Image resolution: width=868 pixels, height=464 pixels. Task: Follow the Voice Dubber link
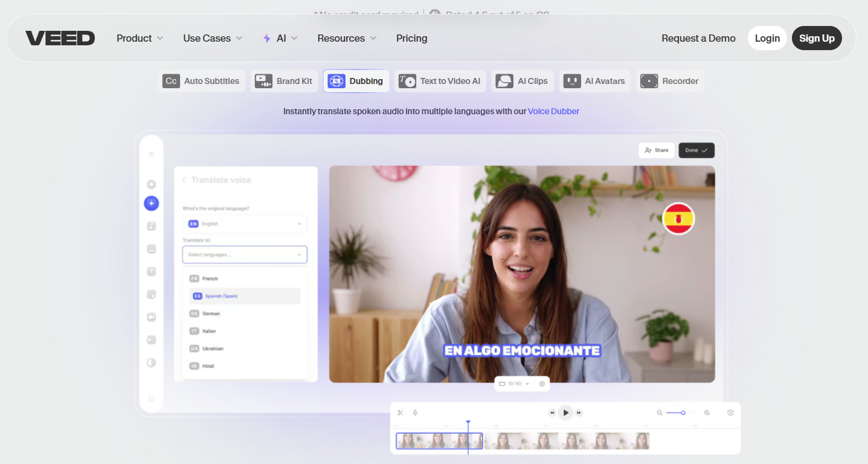pyautogui.click(x=553, y=111)
